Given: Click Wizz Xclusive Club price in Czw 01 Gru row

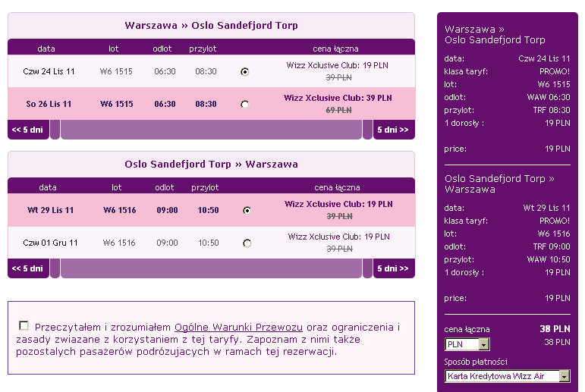Looking at the screenshot, I should coord(338,237).
